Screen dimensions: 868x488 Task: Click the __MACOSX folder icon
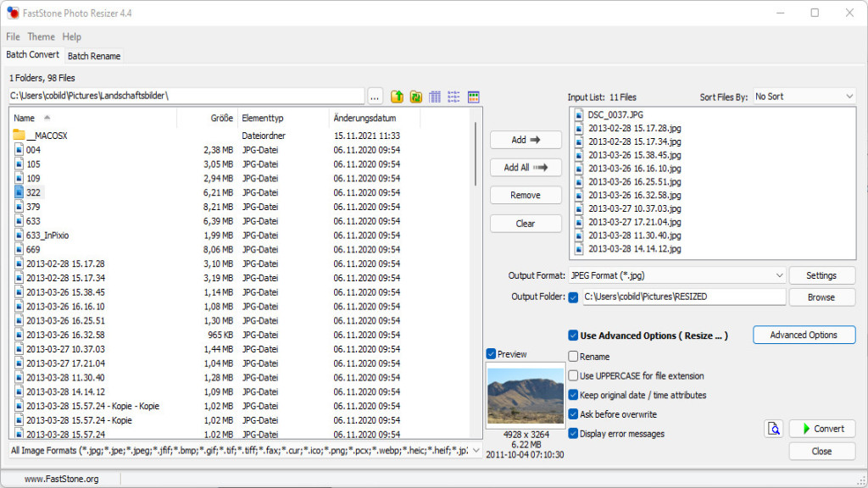click(x=19, y=136)
